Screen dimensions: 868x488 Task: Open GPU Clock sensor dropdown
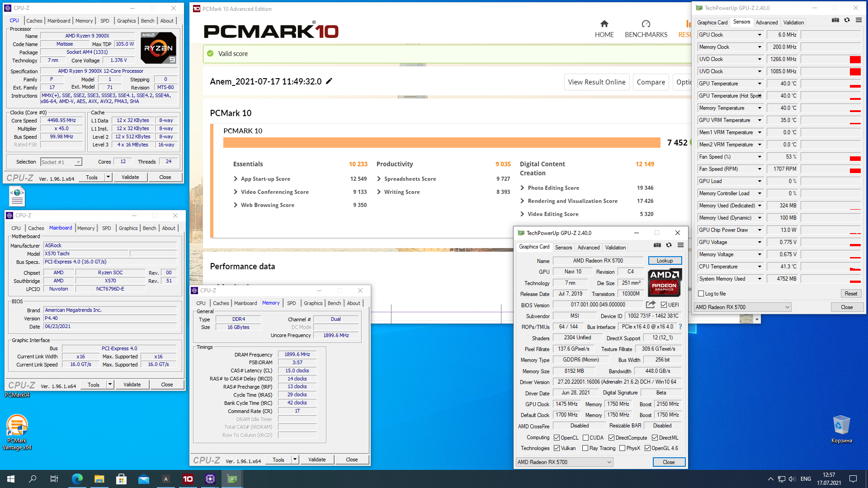point(759,35)
